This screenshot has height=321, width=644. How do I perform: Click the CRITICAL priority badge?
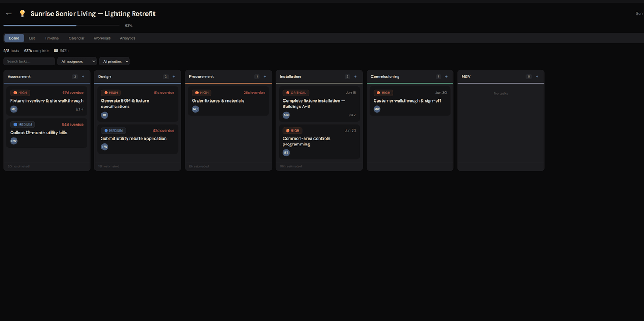pyautogui.click(x=296, y=93)
